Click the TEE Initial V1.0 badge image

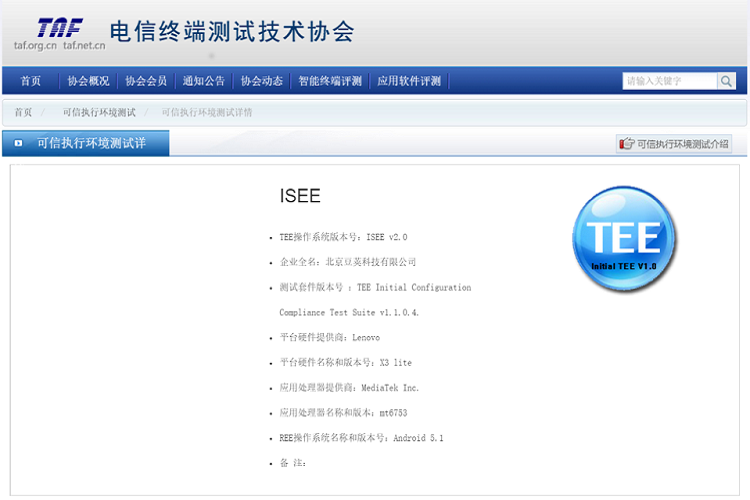click(624, 239)
